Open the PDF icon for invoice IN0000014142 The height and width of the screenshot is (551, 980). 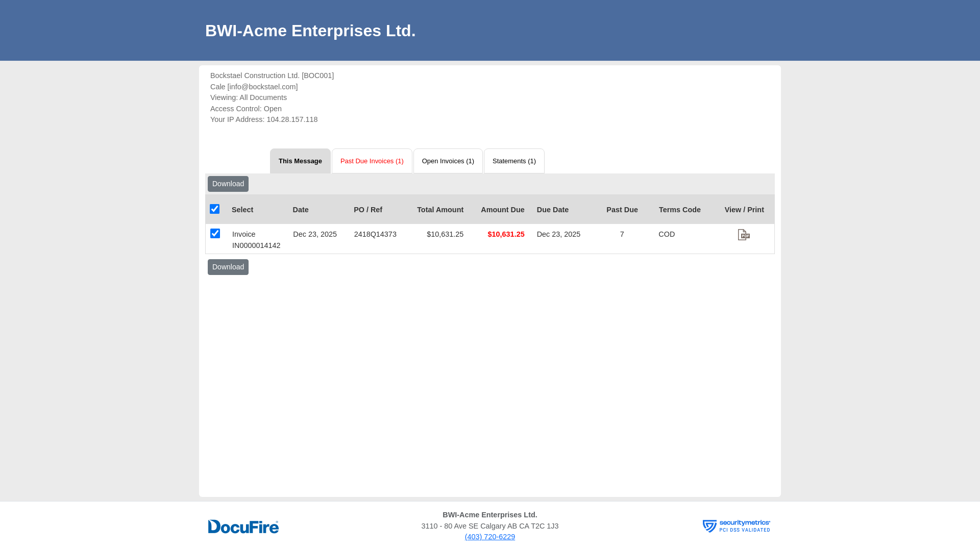(x=744, y=235)
